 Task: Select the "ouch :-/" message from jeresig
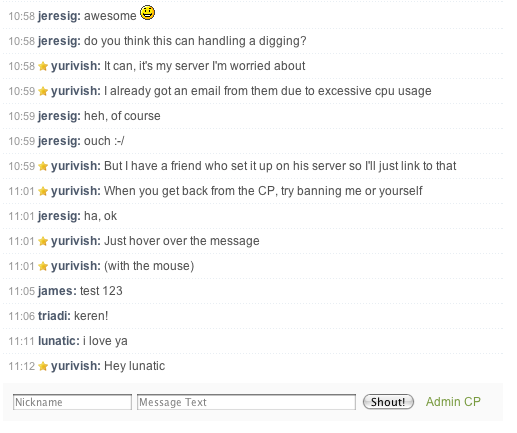pos(253,141)
